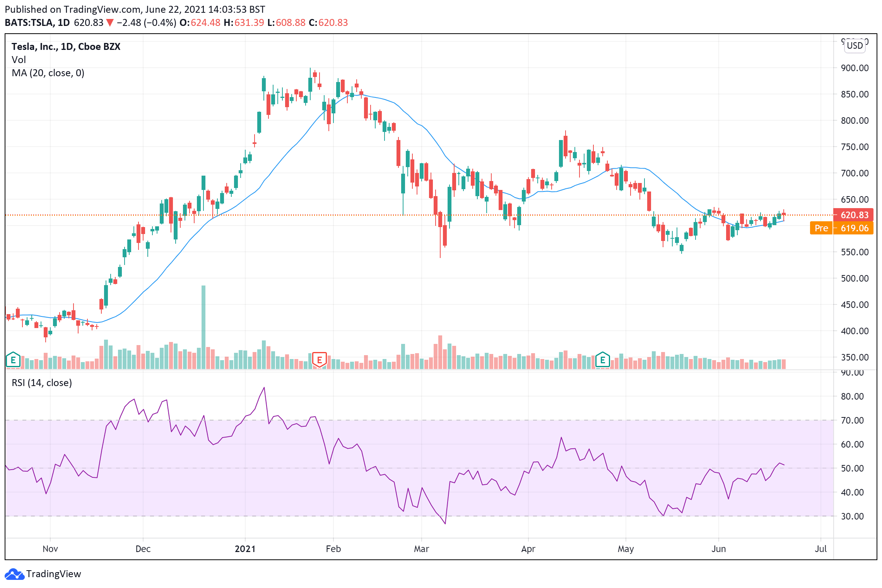Viewport: 882px width, 588px height.
Task: Click the −2.48 (−0.4%) change value
Action: [x=146, y=23]
